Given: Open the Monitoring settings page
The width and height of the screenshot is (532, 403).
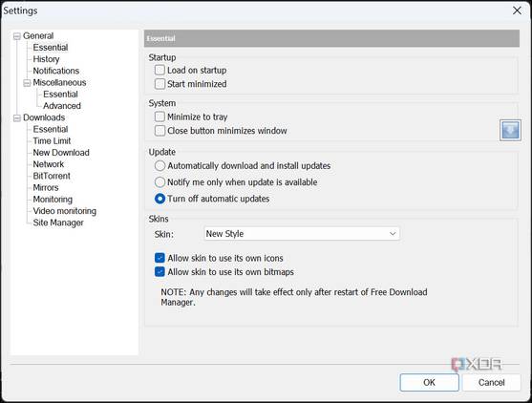Looking at the screenshot, I should (x=53, y=200).
